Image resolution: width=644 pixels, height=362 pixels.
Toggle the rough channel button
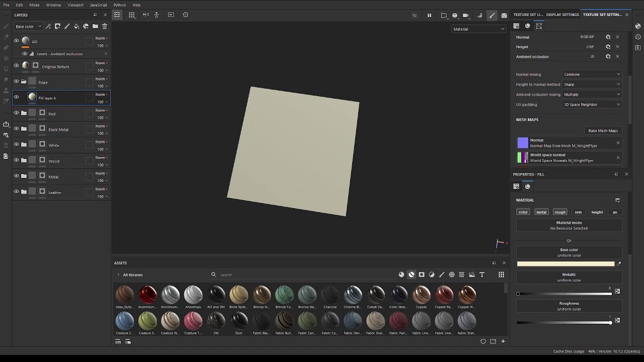pyautogui.click(x=560, y=212)
